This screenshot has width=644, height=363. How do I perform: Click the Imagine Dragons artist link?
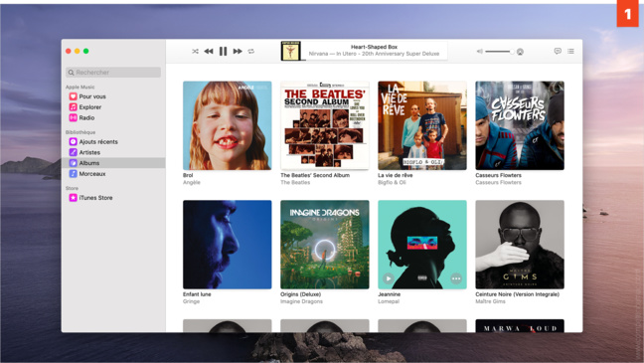coord(301,301)
